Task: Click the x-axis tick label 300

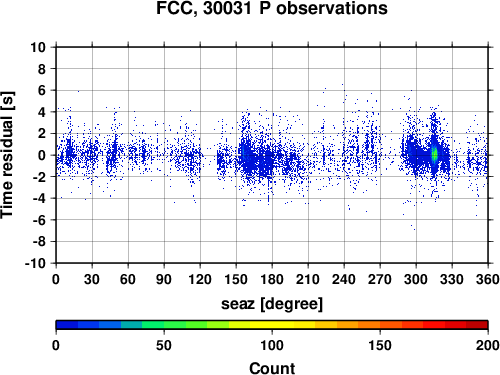Action: (416, 279)
